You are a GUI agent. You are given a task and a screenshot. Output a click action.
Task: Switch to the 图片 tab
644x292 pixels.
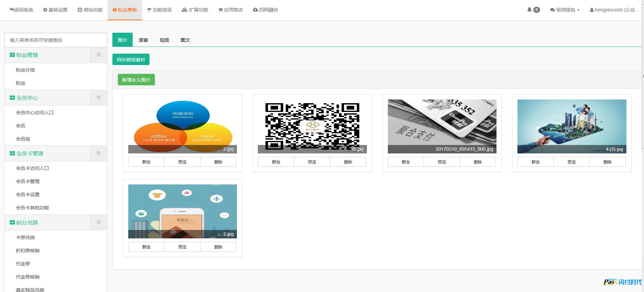tap(123, 40)
